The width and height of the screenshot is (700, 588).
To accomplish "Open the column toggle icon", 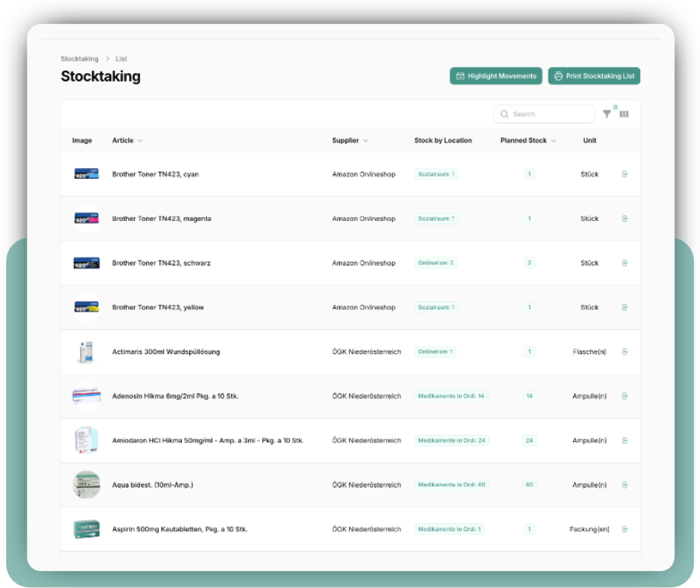I will coord(624,114).
